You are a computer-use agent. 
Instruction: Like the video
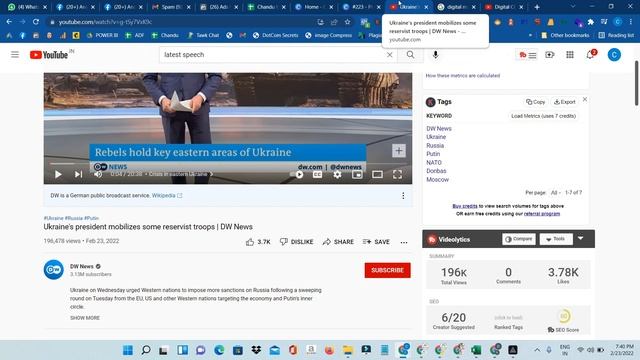coord(258,242)
